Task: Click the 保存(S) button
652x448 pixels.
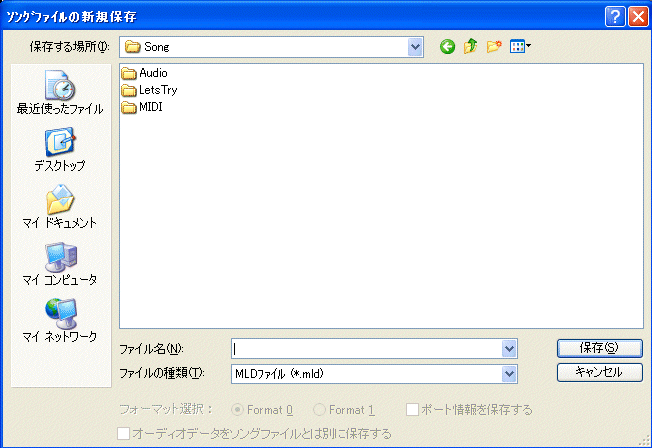Action: [x=600, y=348]
